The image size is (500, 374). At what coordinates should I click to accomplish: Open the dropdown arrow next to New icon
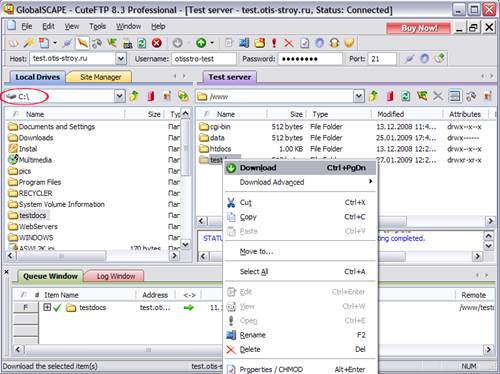coord(55,43)
